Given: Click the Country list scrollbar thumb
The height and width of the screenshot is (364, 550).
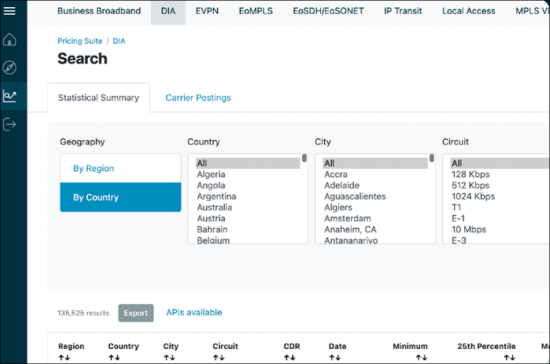Looking at the screenshot, I should pyautogui.click(x=304, y=158).
